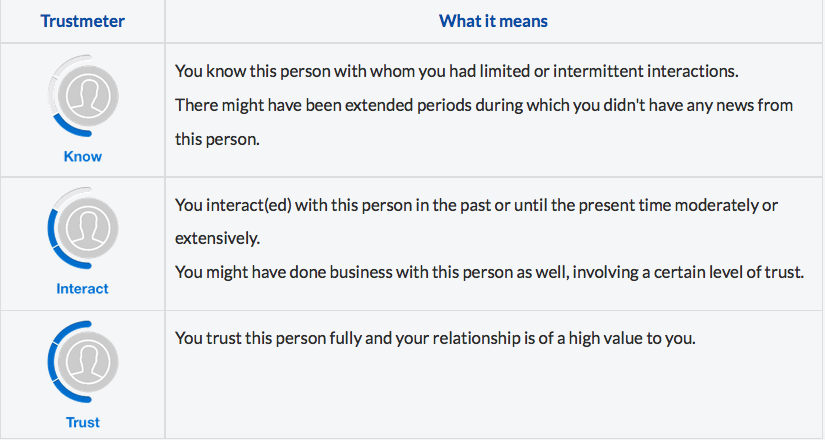Viewport: 825px width, 440px height.
Task: Click the 'You might have done business' sentence
Action: [489, 272]
